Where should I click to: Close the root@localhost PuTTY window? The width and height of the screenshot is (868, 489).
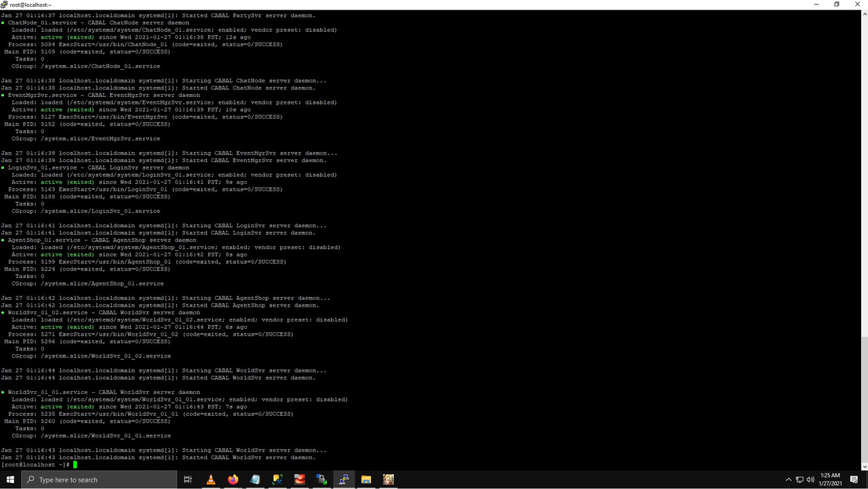(856, 5)
